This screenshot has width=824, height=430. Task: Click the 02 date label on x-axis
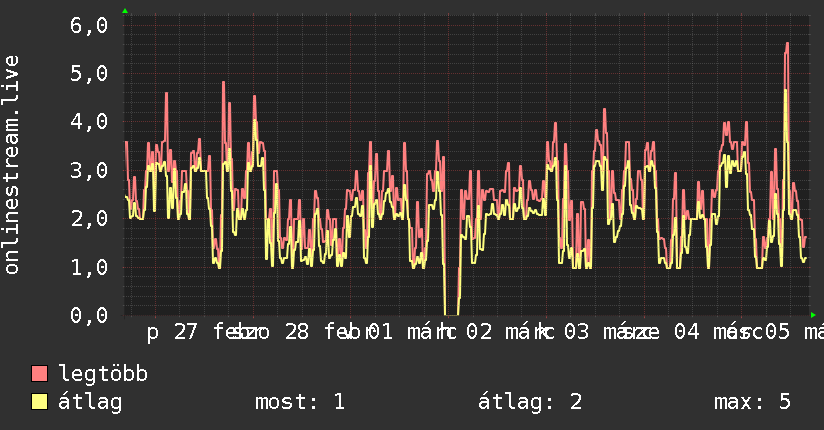pos(479,332)
